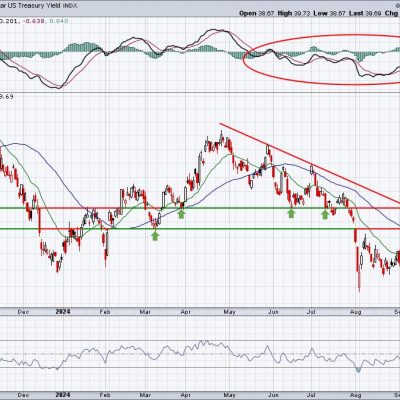Click the tall red February spike candle
This screenshot has width=400, height=400.
[106, 246]
